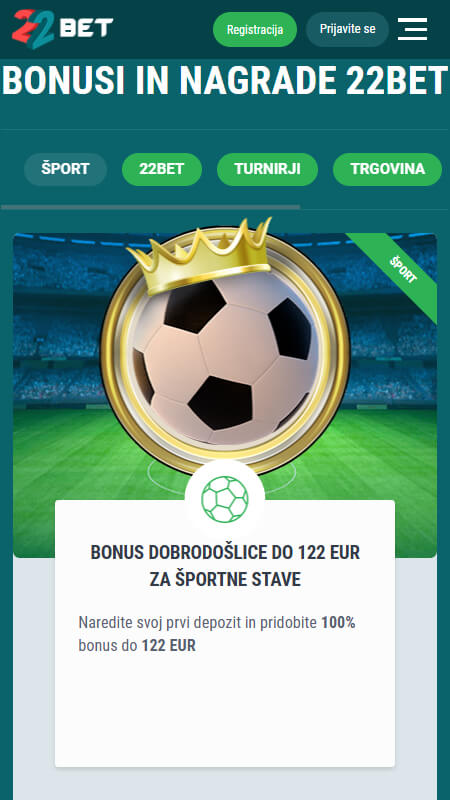Click the bold 100% bonus text
The height and width of the screenshot is (800, 450).
(x=338, y=622)
